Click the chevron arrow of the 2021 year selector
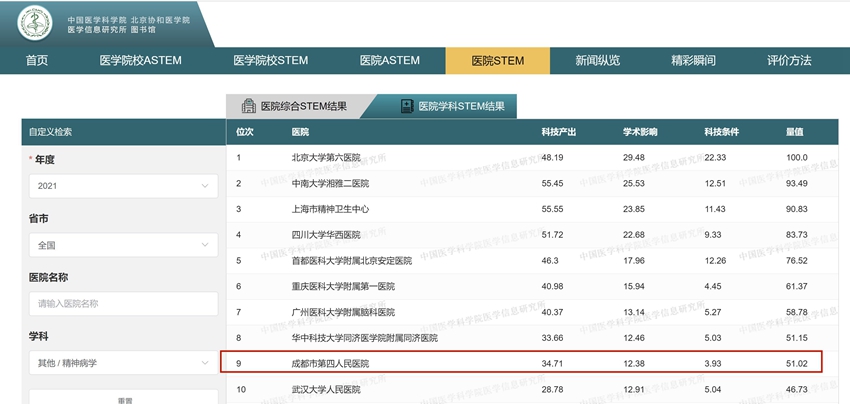 pyautogui.click(x=205, y=186)
